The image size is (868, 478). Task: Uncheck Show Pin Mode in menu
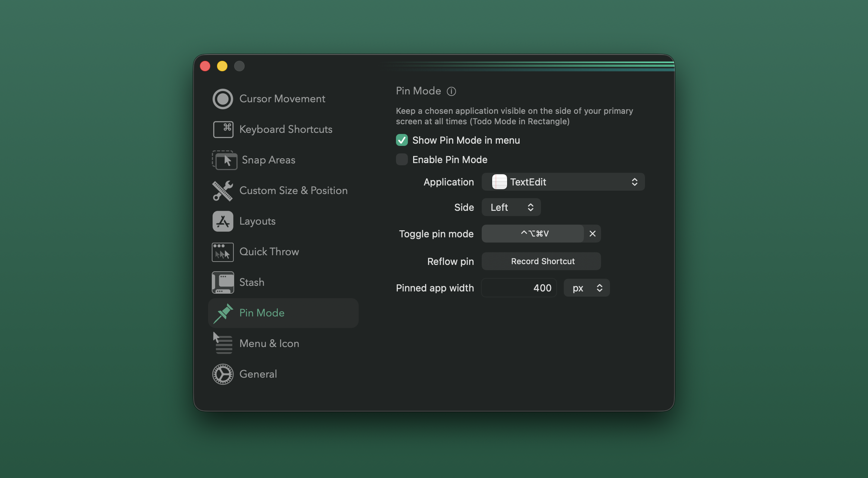pos(402,140)
